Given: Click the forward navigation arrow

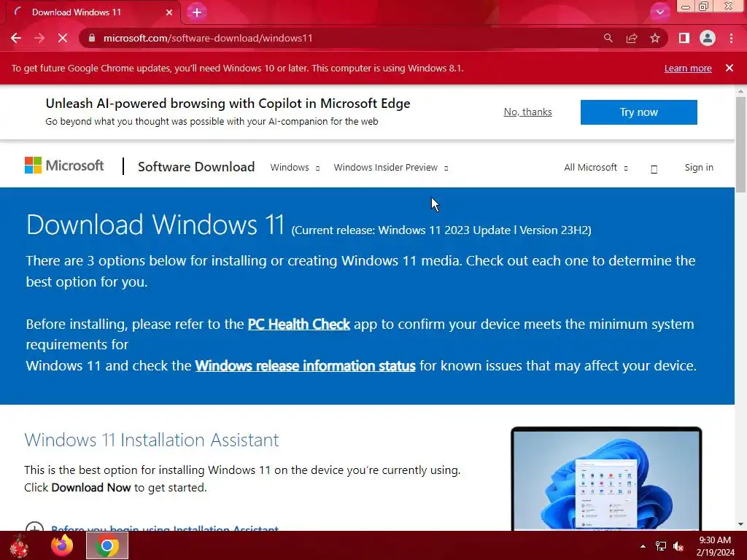Looking at the screenshot, I should point(39,38).
